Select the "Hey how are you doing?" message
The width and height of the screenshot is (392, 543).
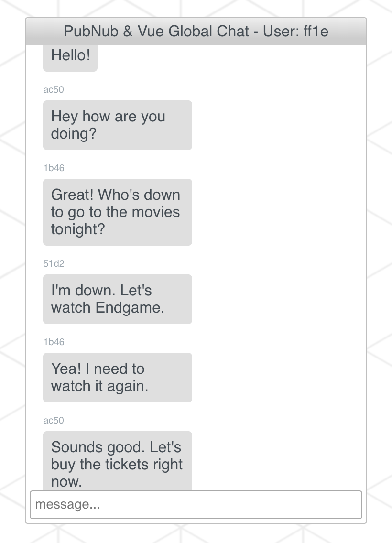click(117, 125)
